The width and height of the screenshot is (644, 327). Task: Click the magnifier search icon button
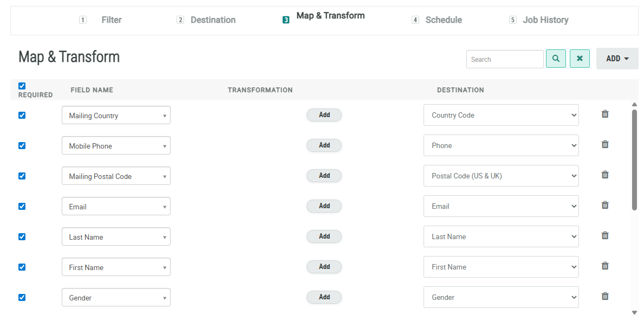click(x=556, y=59)
